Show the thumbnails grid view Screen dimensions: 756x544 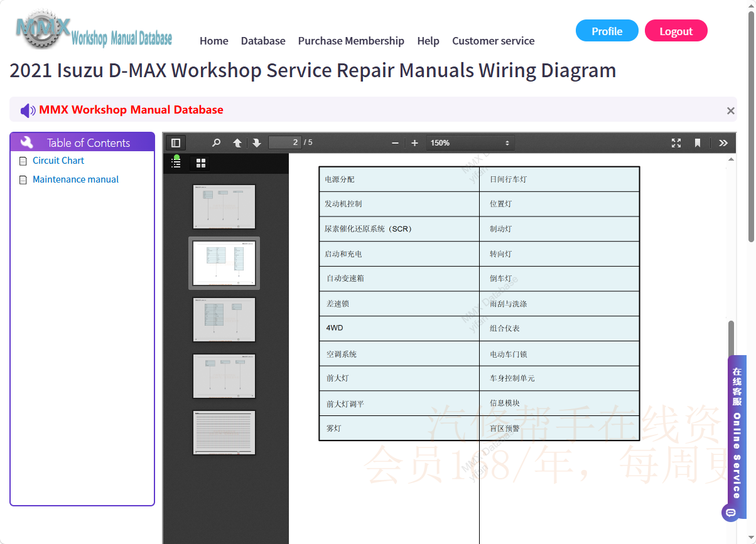click(x=201, y=163)
